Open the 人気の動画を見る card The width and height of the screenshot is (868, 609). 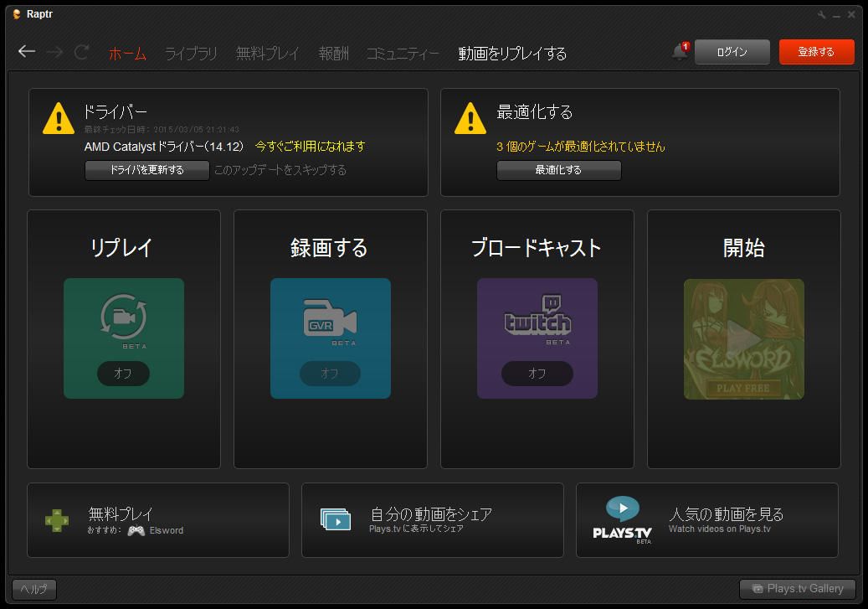pyautogui.click(x=707, y=519)
